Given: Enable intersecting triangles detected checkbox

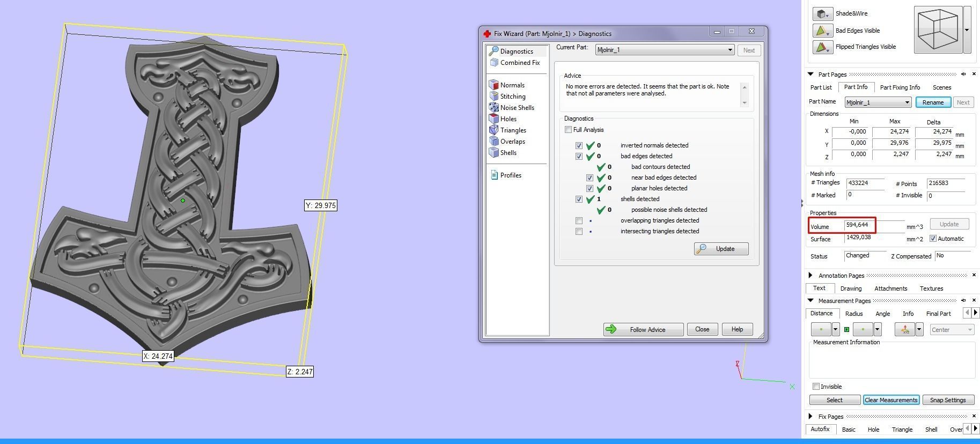Looking at the screenshot, I should [579, 232].
